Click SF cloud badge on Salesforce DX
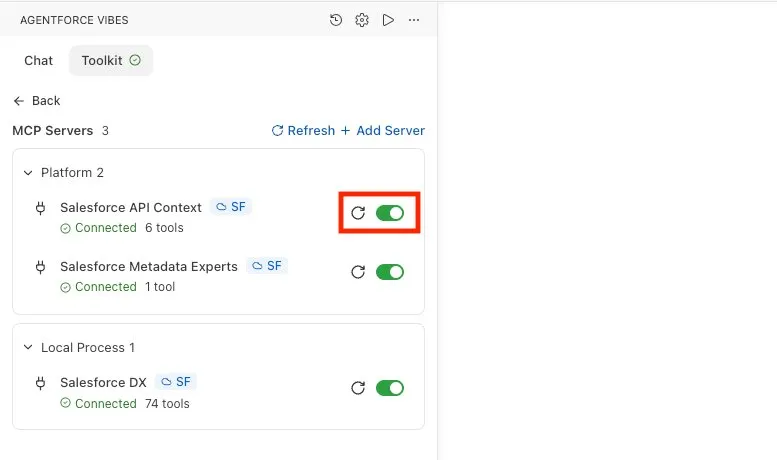The width and height of the screenshot is (777, 460). click(176, 382)
